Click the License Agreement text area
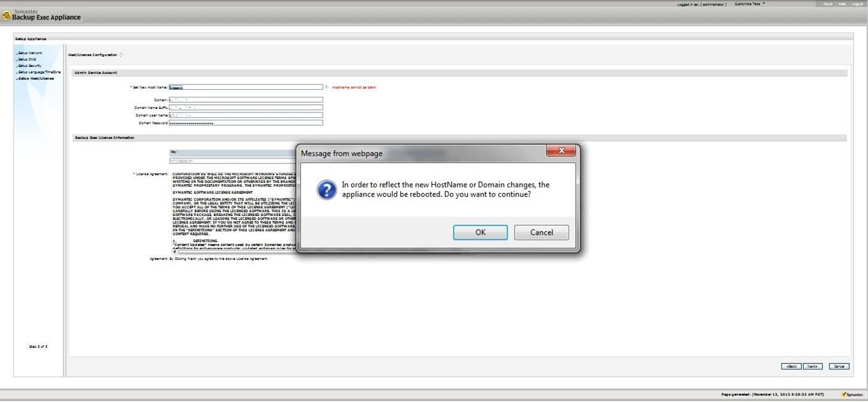This screenshot has width=868, height=402. 234,211
